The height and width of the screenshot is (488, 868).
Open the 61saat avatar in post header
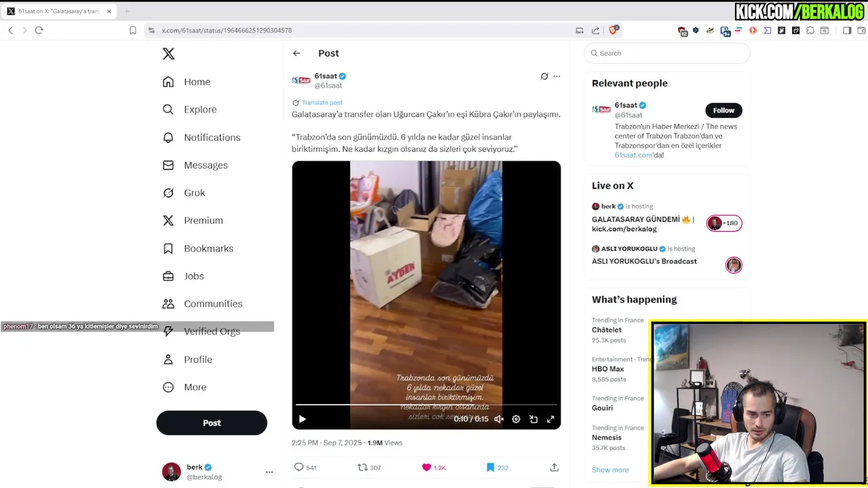(x=301, y=81)
